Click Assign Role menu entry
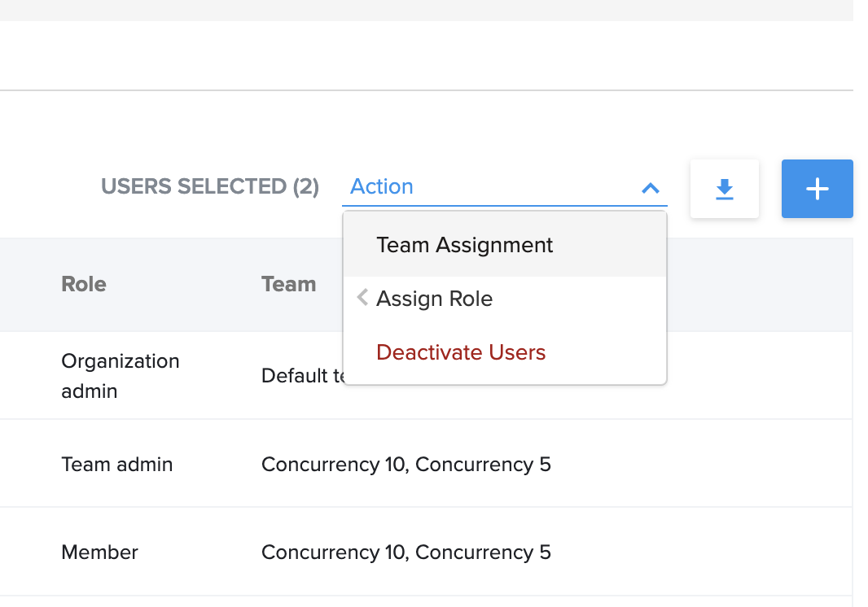This screenshot has width=868, height=607. click(434, 298)
